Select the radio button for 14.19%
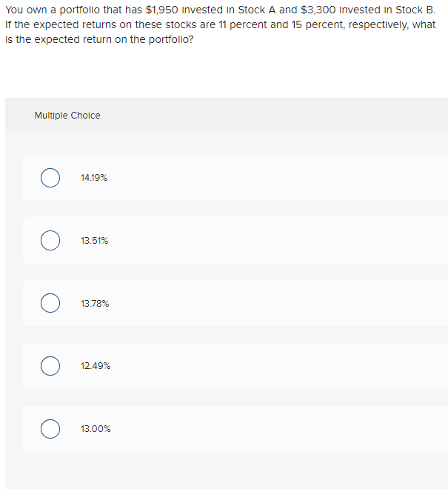 tap(50, 178)
